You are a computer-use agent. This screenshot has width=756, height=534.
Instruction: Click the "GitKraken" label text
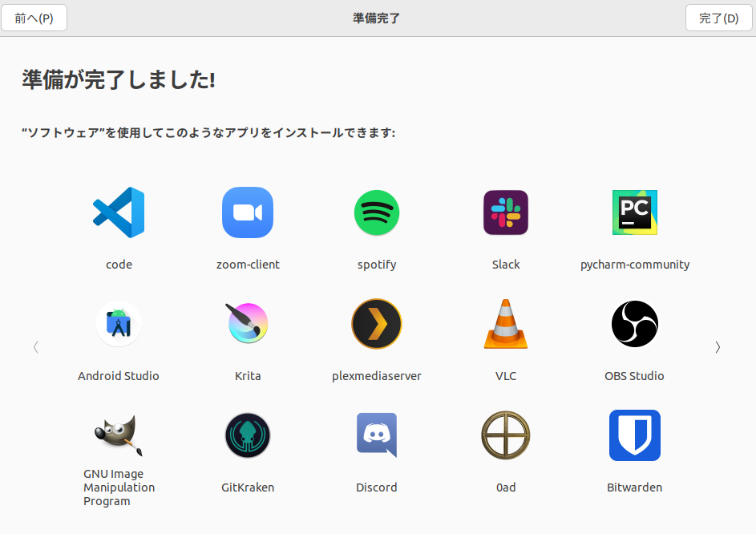pyautogui.click(x=248, y=487)
